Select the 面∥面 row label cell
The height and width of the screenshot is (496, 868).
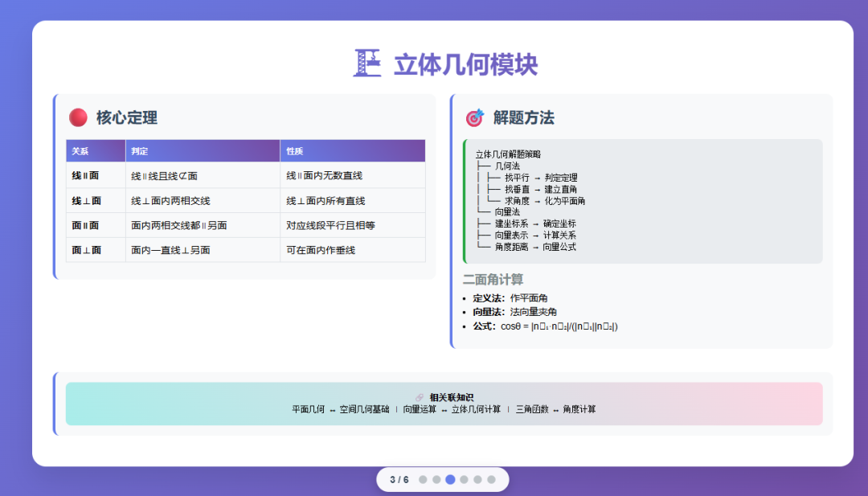click(x=96, y=225)
